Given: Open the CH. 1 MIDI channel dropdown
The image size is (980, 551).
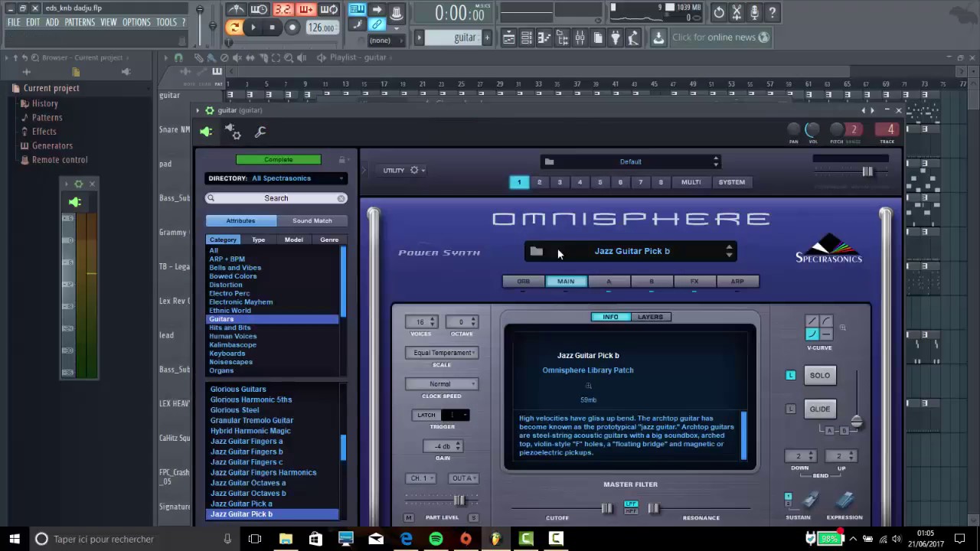Looking at the screenshot, I should click(420, 478).
